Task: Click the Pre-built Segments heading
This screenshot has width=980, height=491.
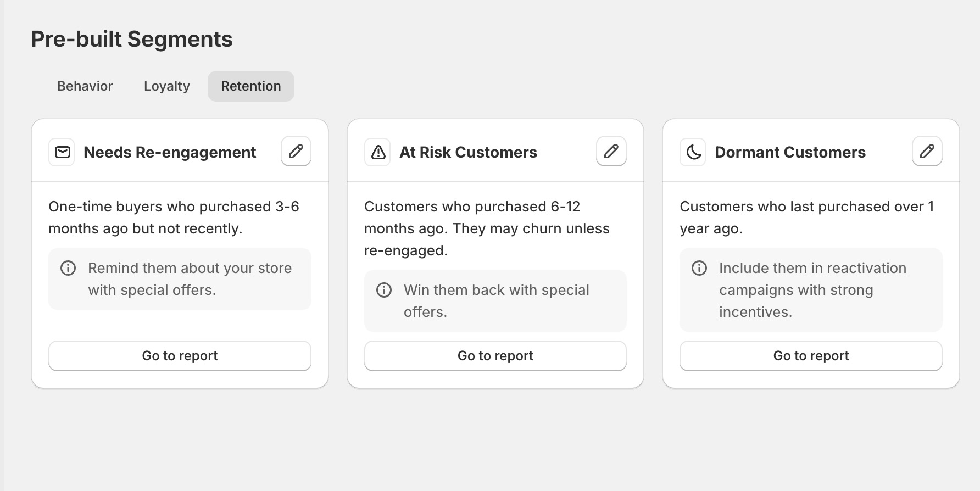Action: (x=131, y=39)
